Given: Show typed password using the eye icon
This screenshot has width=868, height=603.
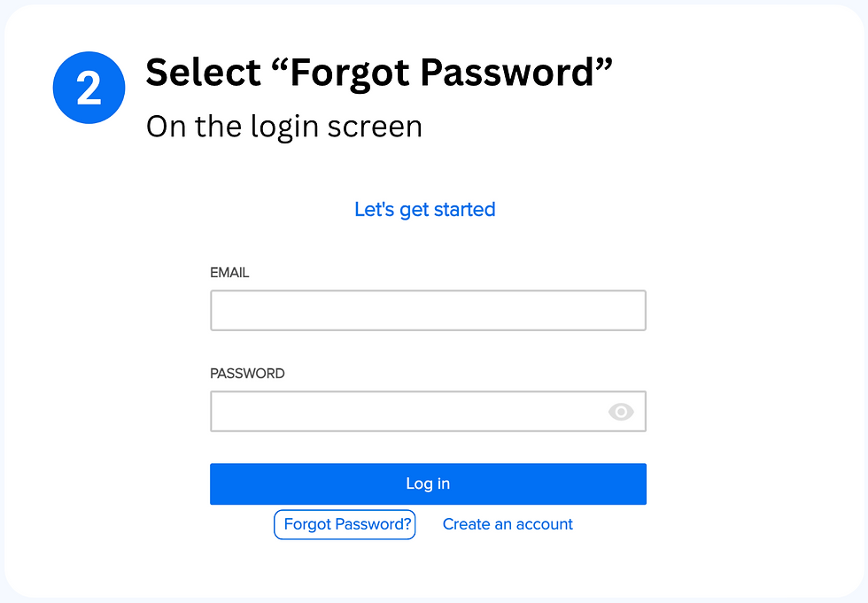Looking at the screenshot, I should tap(621, 412).
